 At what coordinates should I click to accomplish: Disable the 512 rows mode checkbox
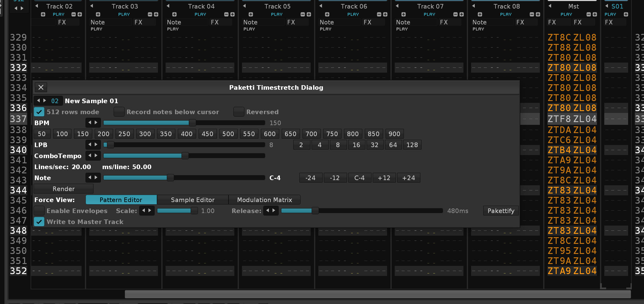pyautogui.click(x=39, y=112)
